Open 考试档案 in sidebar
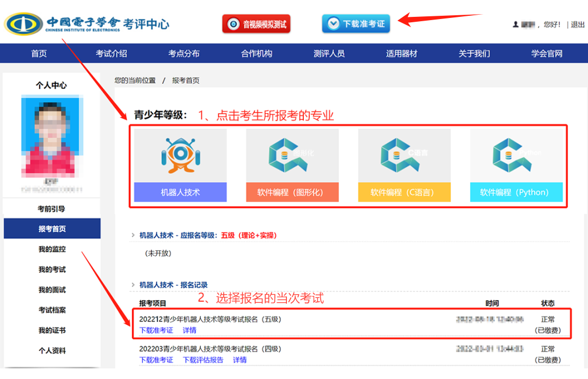This screenshot has width=588, height=379. pyautogui.click(x=52, y=310)
